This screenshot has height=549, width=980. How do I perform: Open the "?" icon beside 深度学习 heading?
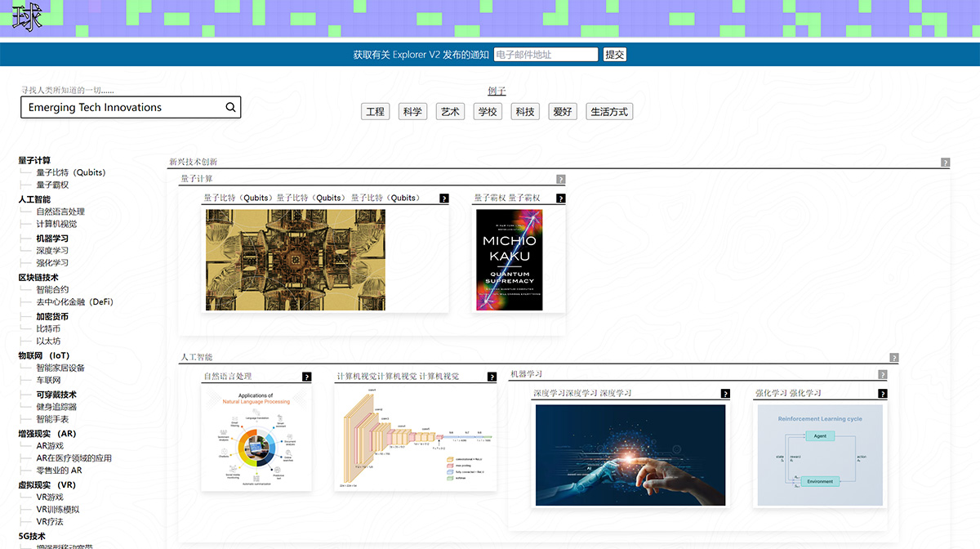724,393
